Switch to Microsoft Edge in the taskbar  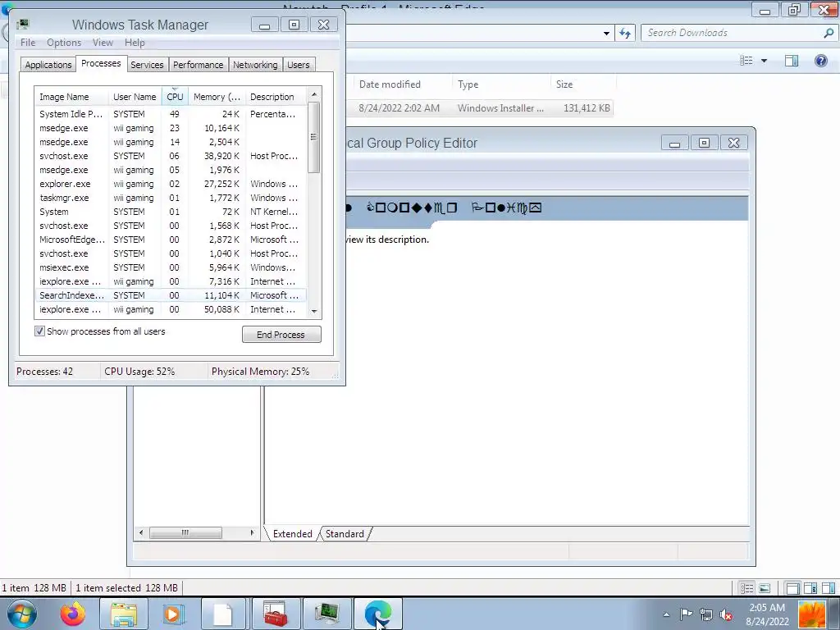[x=377, y=614]
